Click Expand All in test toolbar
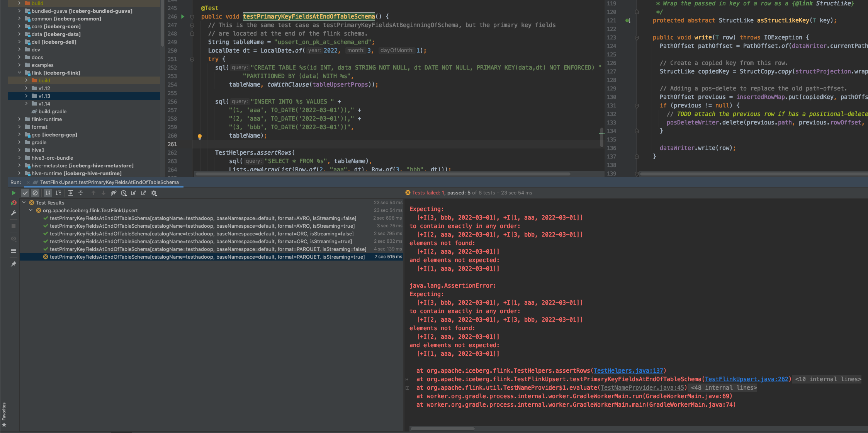The width and height of the screenshot is (868, 433). [70, 193]
